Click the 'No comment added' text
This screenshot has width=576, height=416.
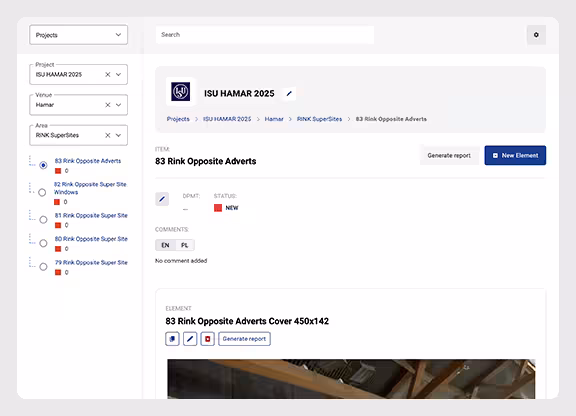point(181,261)
